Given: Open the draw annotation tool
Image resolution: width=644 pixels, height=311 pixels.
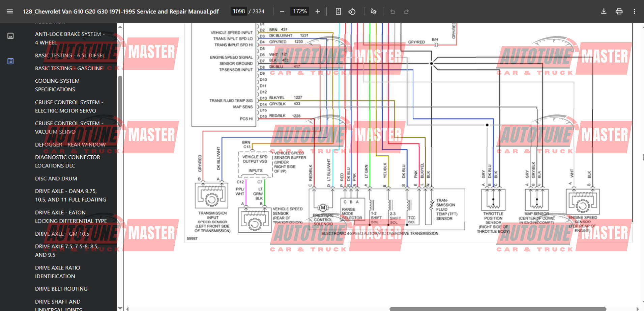Looking at the screenshot, I should pyautogui.click(x=373, y=11).
